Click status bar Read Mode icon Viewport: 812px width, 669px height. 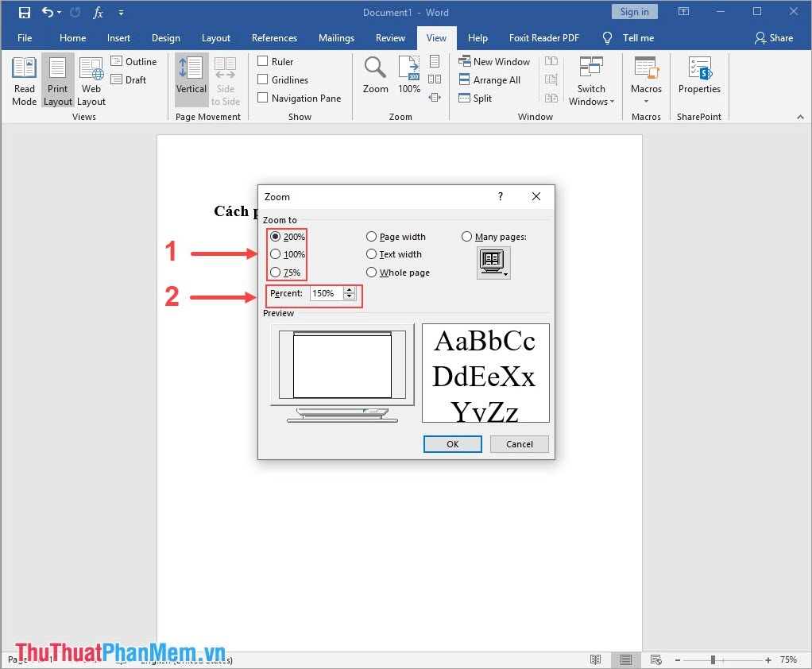point(596,659)
